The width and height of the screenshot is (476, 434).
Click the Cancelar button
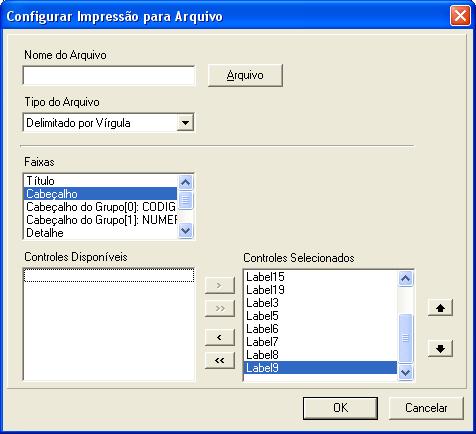[x=426, y=408]
